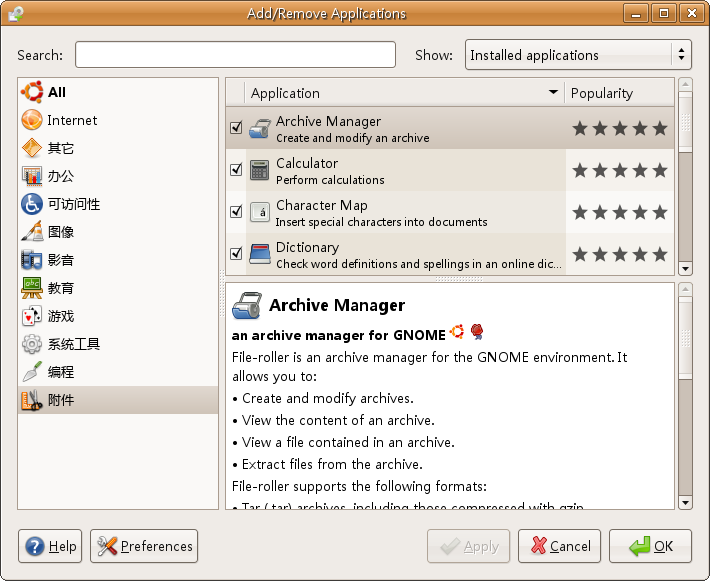Select the Internet category label
Screen dimensions: 710x581
pyautogui.click(x=72, y=120)
